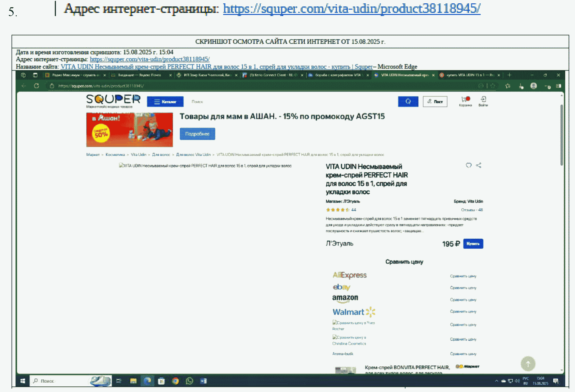Click the Ашан promo banner image

130,130
